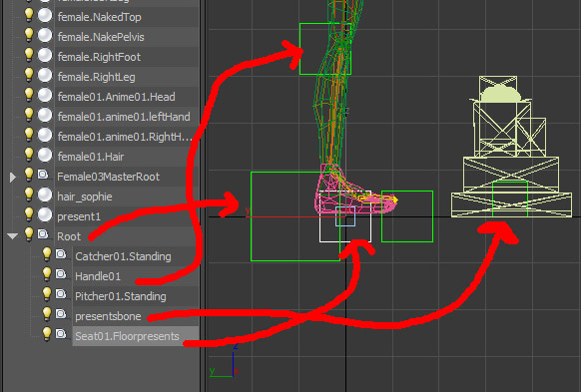Select female.RightLeg in the scene list
The height and width of the screenshot is (392, 581).
click(97, 77)
